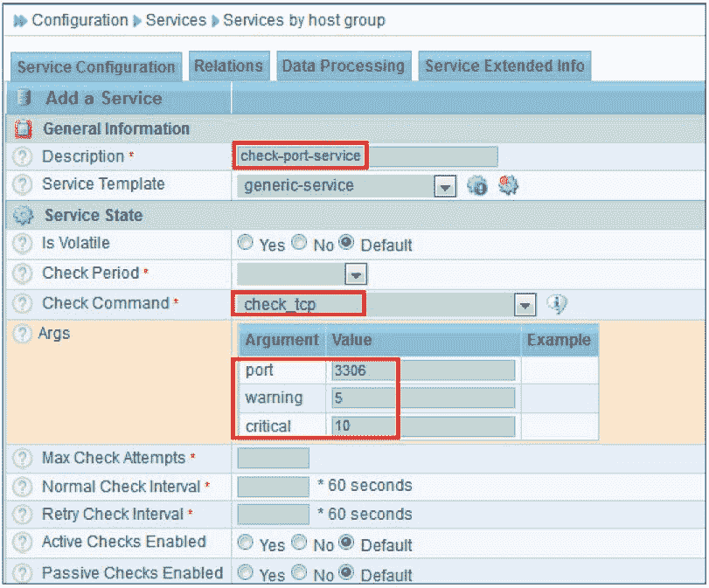The height and width of the screenshot is (588, 709).
Task: Go to Services breadcrumb link
Action: (176, 19)
